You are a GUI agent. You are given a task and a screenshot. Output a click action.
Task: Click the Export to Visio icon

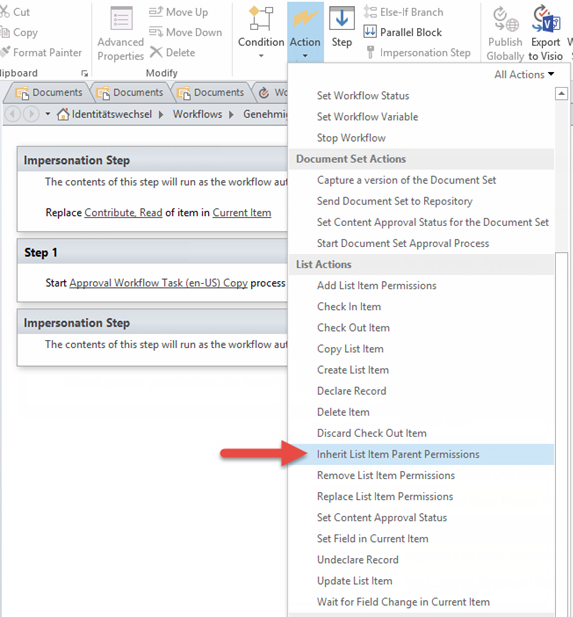(546, 19)
